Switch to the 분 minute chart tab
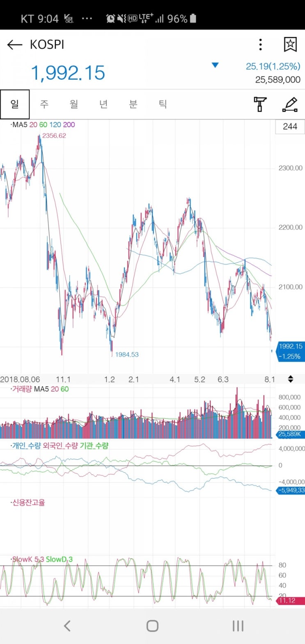Image resolution: width=305 pixels, height=644 pixels. point(133,104)
